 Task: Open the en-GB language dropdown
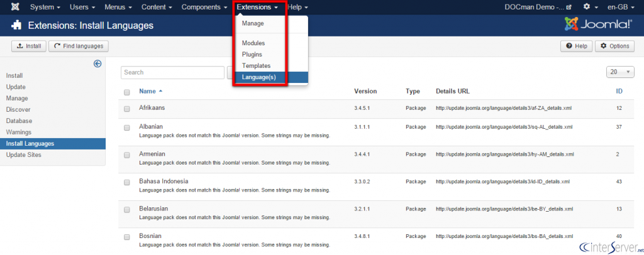pyautogui.click(x=621, y=7)
